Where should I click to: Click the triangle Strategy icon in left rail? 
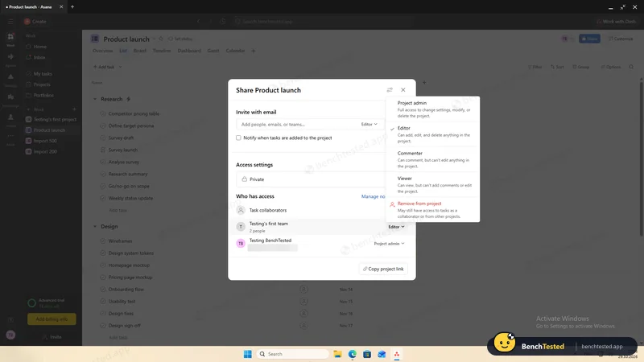pos(10,76)
